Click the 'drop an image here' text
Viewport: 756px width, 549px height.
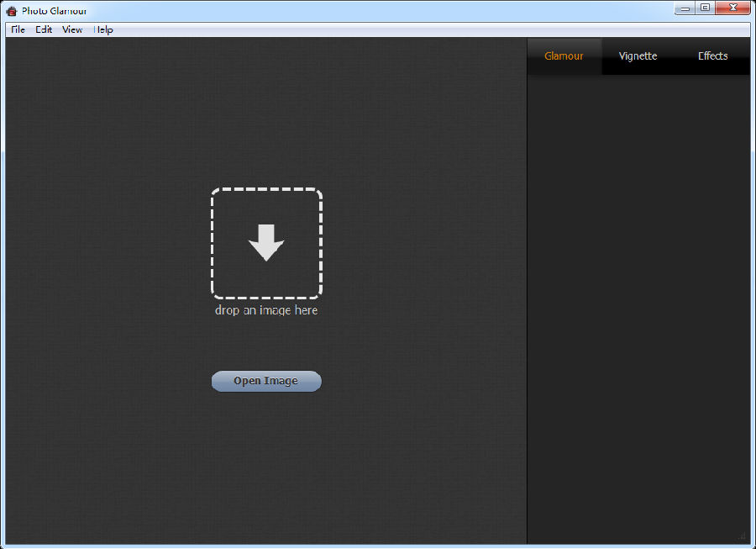(266, 310)
